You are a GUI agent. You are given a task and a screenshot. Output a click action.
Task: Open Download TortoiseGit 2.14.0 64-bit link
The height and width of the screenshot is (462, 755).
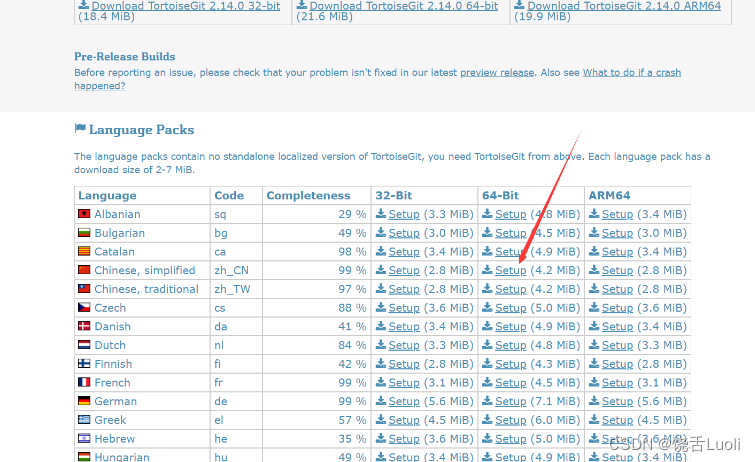404,6
